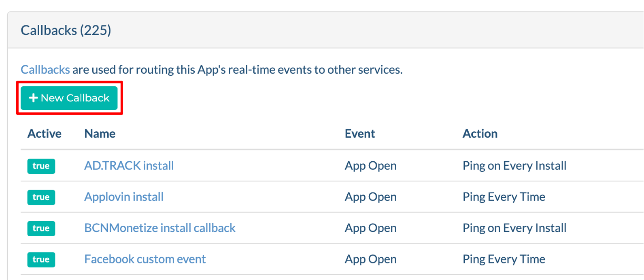Open the Facebook custom event callback
Viewport: 644px width, 280px height.
click(x=145, y=259)
